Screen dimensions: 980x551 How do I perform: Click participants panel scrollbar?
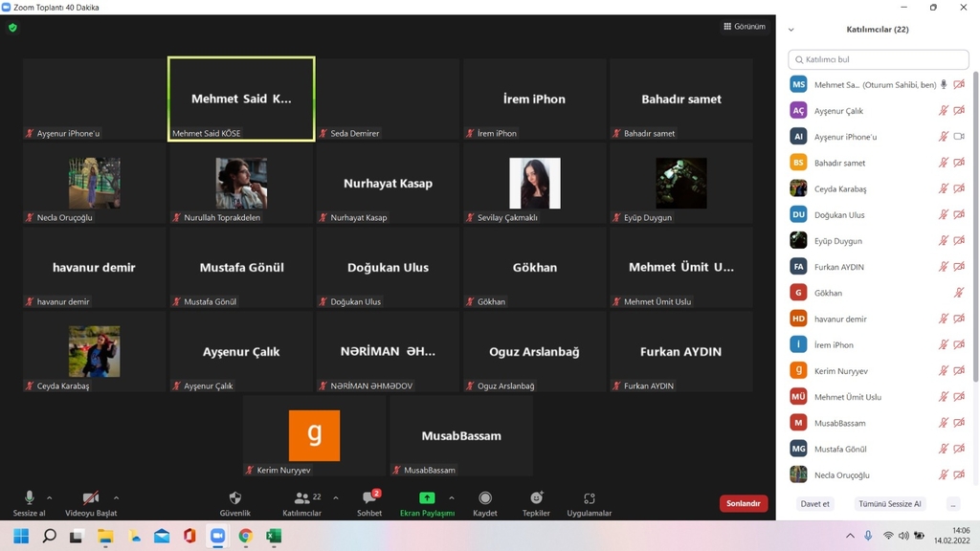click(975, 228)
